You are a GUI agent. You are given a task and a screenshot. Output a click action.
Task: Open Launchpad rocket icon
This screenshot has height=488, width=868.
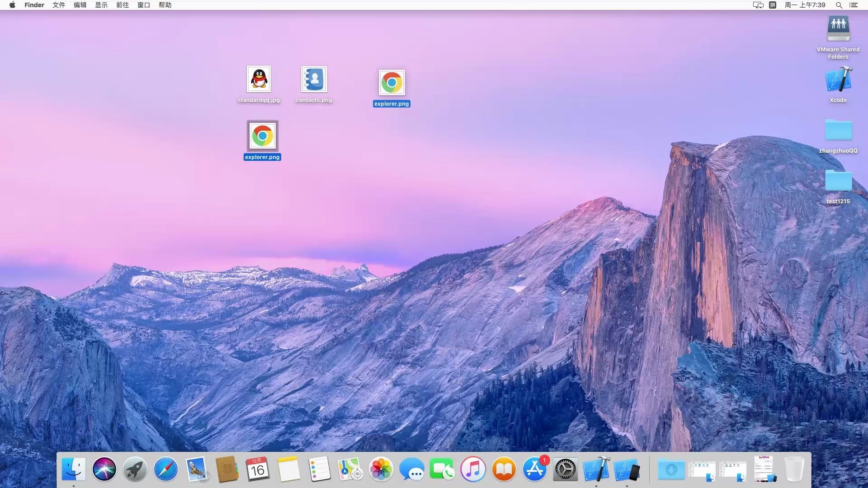pos(135,469)
